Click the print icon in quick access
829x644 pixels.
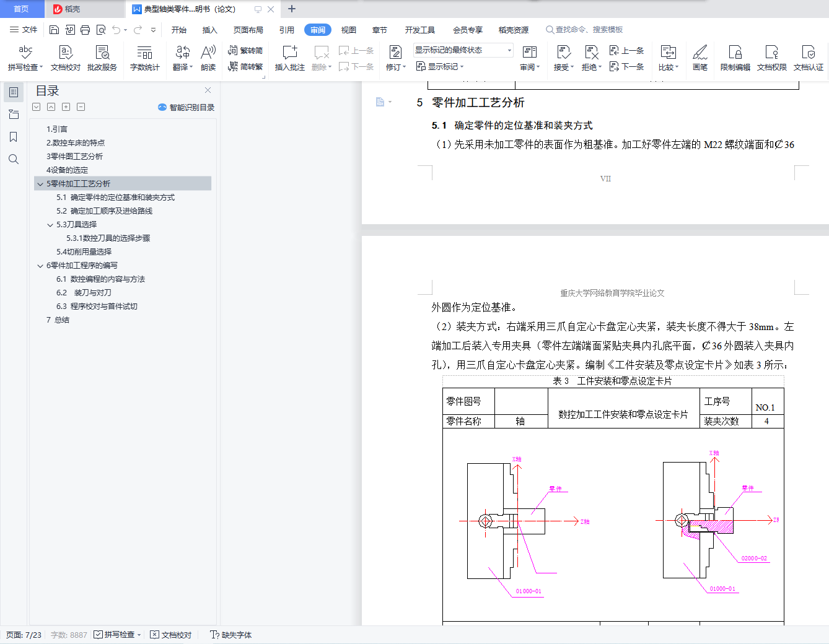(85, 30)
